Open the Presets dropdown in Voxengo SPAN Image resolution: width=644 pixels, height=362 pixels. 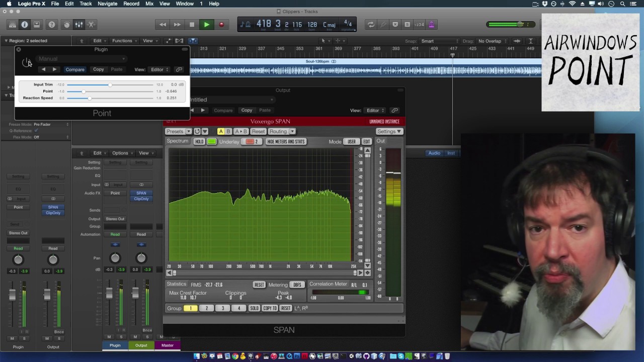tap(179, 131)
